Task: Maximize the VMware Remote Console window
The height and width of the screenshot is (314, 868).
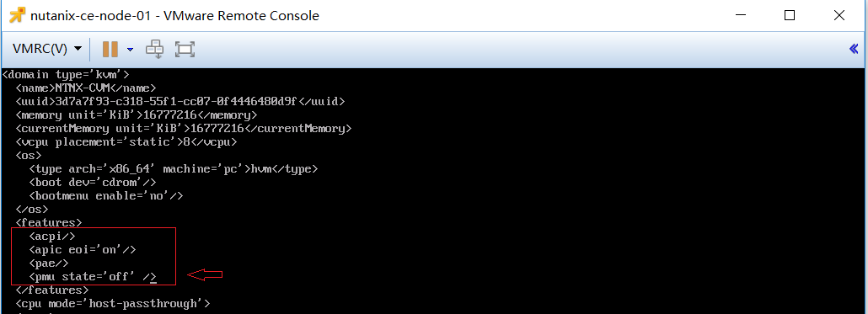Action: [x=790, y=15]
